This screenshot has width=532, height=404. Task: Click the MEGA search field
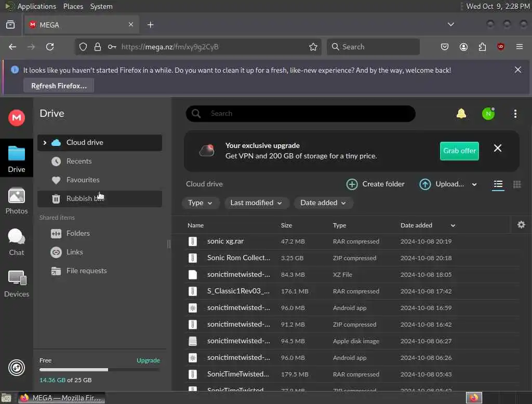tap(300, 114)
